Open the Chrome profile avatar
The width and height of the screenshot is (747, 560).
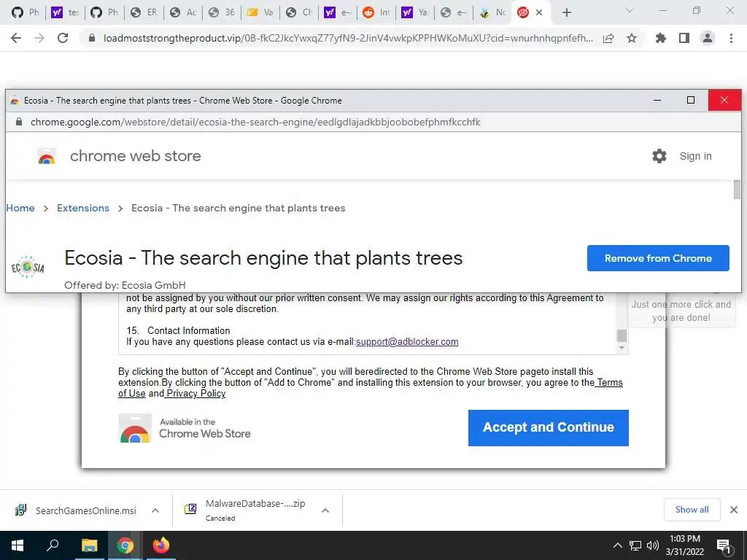[x=708, y=38]
